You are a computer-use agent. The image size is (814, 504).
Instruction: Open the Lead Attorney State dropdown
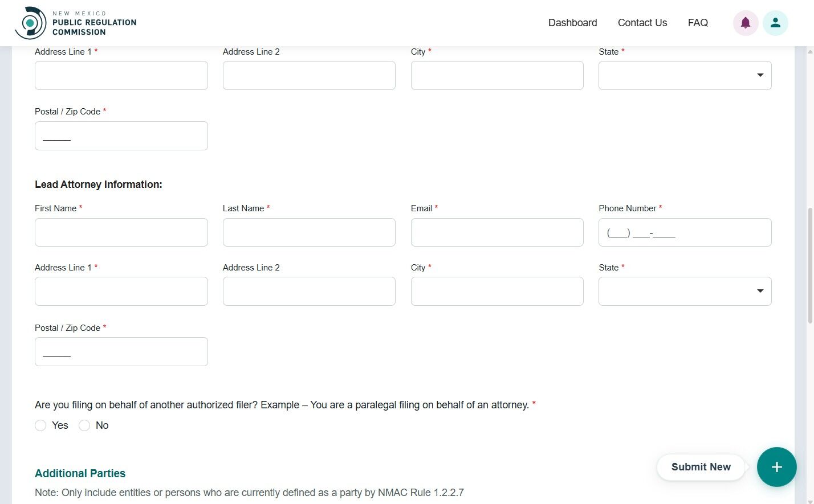685,291
